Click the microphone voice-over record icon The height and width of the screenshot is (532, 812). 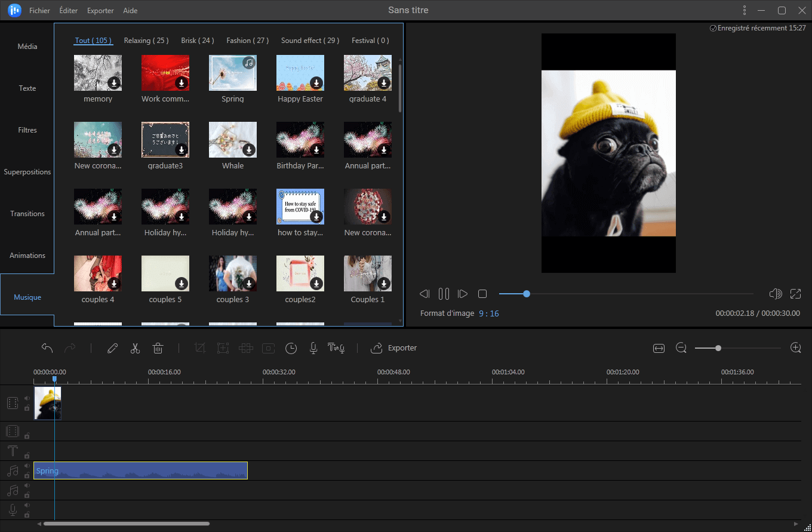click(313, 348)
